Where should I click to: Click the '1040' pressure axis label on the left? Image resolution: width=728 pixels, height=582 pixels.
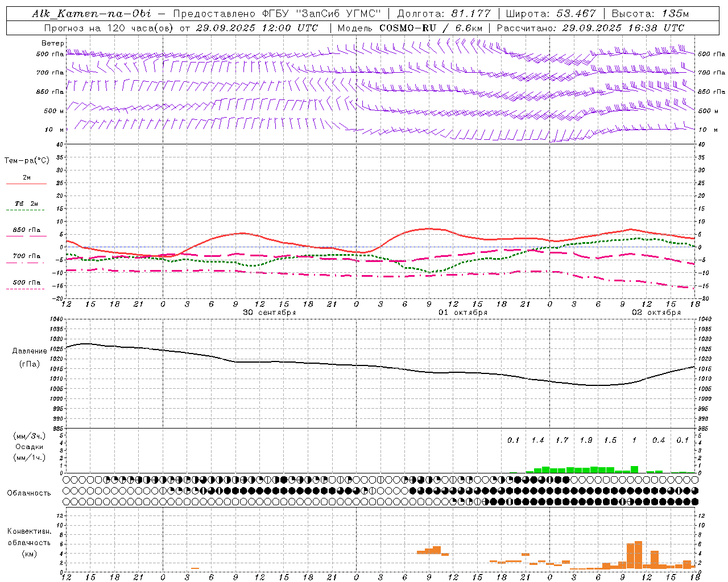click(56, 319)
